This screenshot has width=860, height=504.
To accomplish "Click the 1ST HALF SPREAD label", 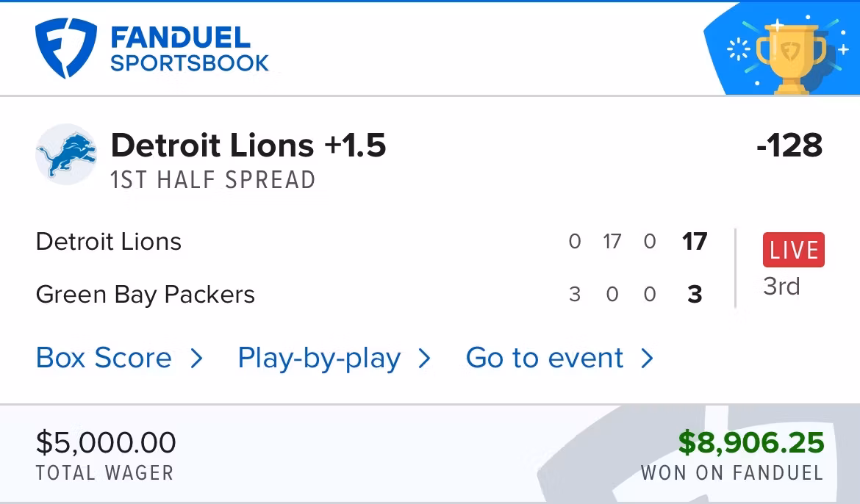I will point(212,180).
